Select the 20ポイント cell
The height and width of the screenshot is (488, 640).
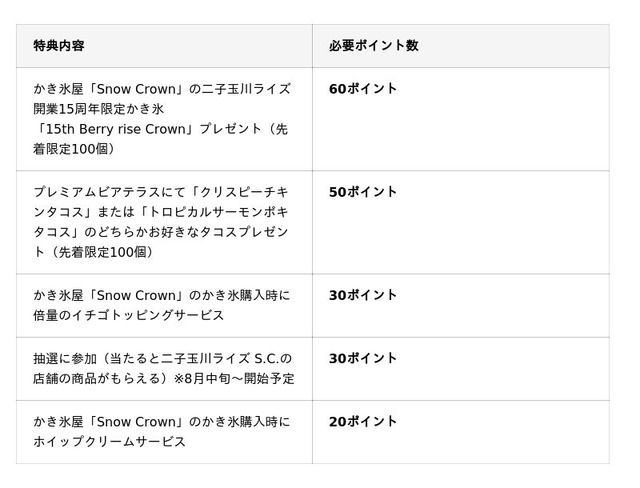[363, 422]
